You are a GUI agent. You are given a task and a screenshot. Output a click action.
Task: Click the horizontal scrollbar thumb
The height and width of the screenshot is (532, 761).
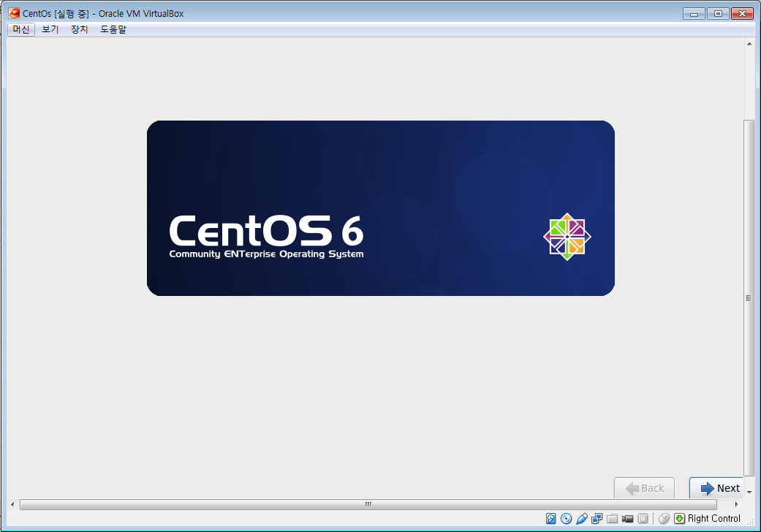[368, 504]
